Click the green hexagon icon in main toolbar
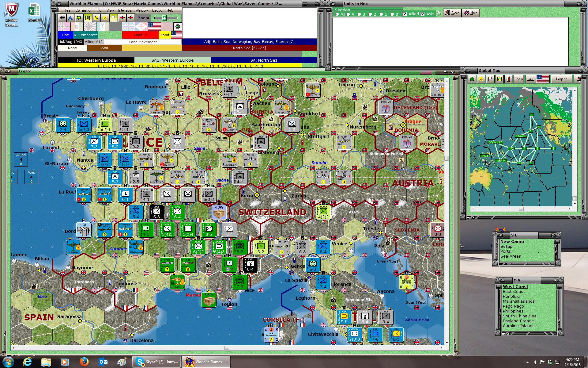The height and width of the screenshot is (368, 588). click(x=79, y=18)
